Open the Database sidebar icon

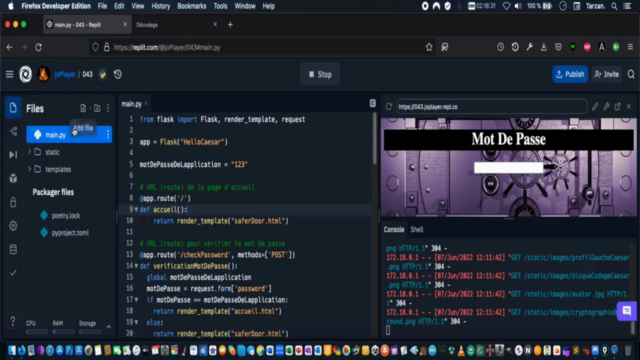click(13, 249)
